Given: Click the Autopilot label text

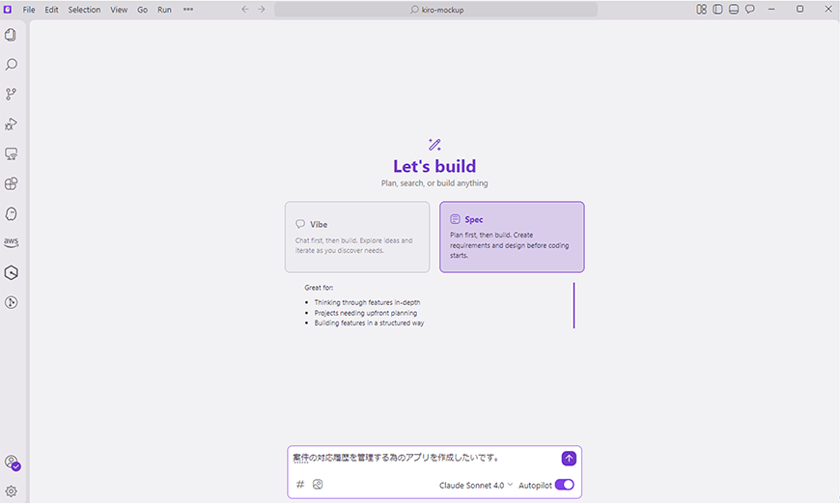Looking at the screenshot, I should point(535,486).
